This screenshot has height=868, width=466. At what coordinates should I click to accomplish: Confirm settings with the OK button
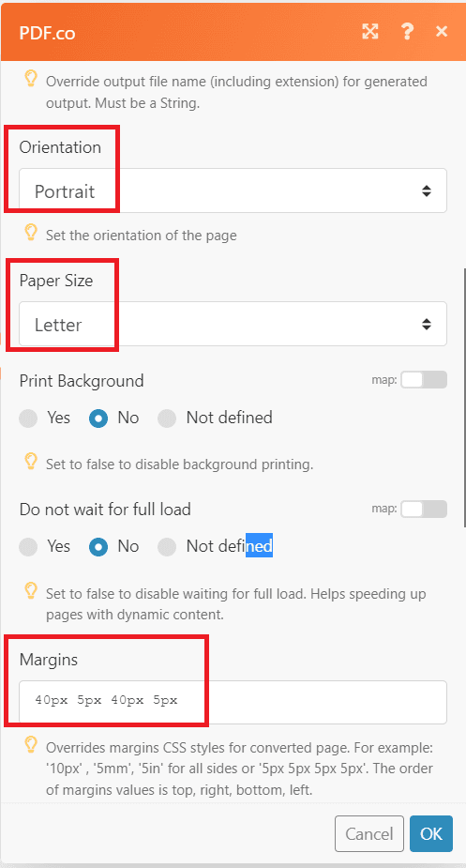coord(431,833)
